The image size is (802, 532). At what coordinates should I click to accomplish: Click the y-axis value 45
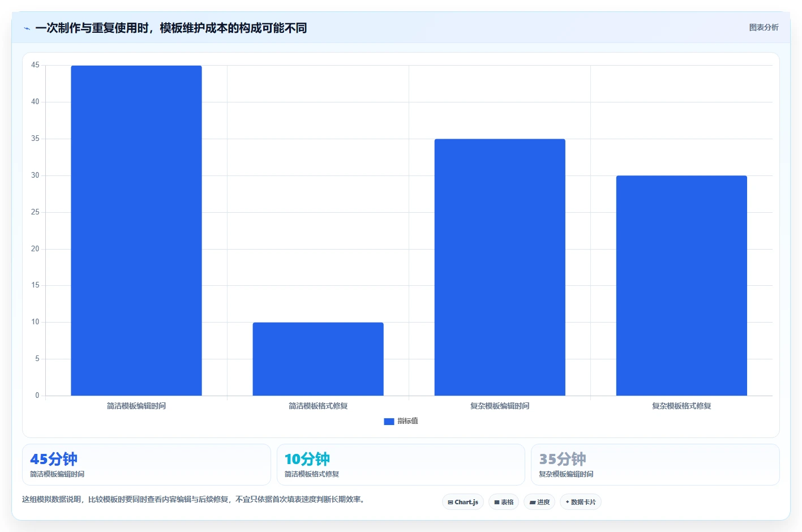(x=35, y=65)
